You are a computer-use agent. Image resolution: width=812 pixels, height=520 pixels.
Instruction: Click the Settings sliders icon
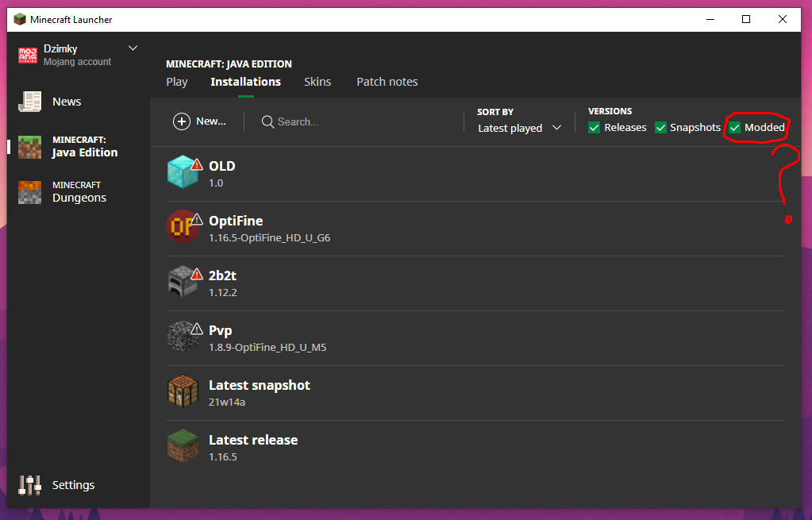coord(29,485)
